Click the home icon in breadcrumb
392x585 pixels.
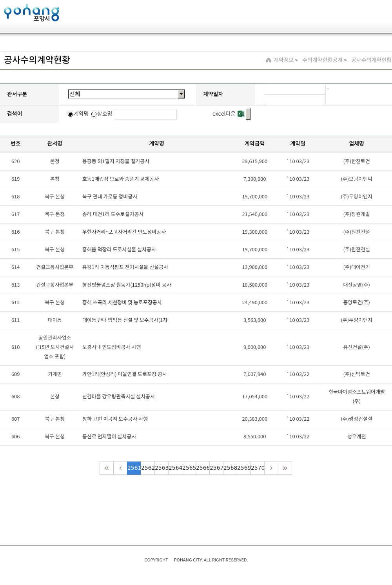(x=269, y=60)
